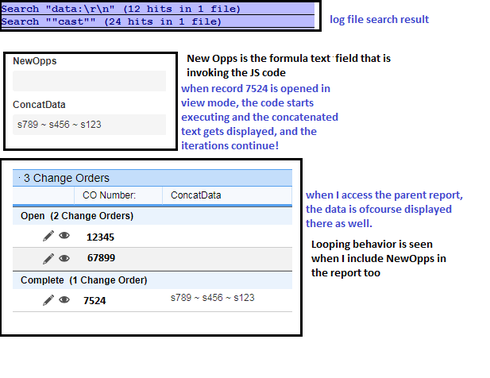Open CO number 7524 link
Image resolution: width=490 pixels, height=378 pixels.
pyautogui.click(x=94, y=301)
